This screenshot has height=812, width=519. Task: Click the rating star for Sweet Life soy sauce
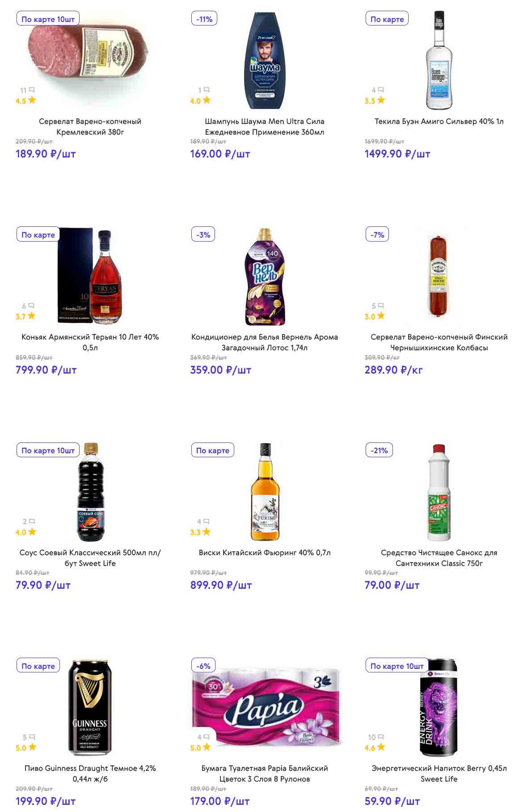(x=32, y=532)
